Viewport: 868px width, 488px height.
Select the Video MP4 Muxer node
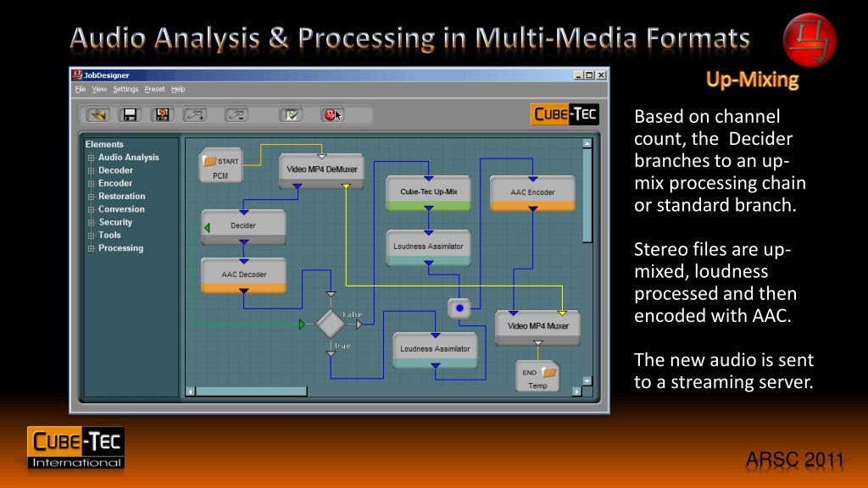(x=537, y=327)
